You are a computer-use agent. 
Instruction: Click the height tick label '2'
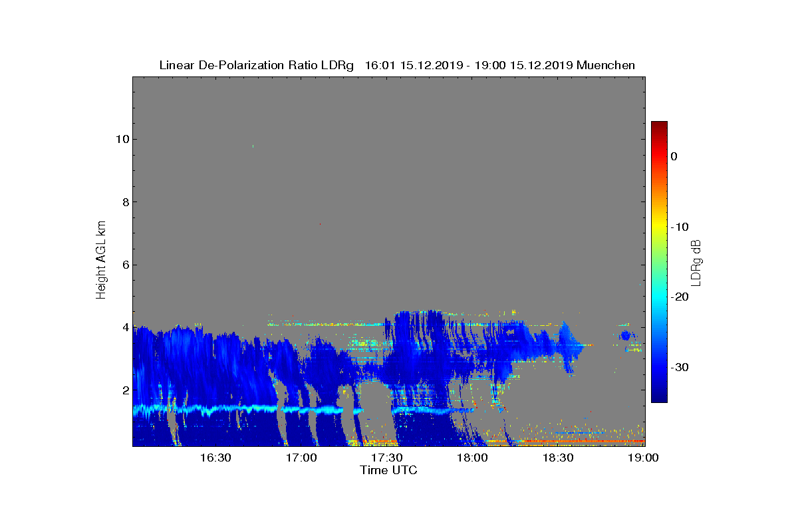[x=125, y=390]
